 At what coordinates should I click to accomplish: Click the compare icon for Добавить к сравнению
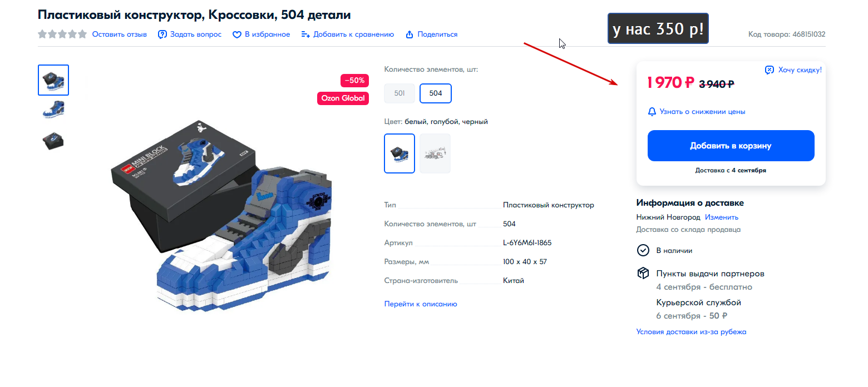tap(305, 34)
